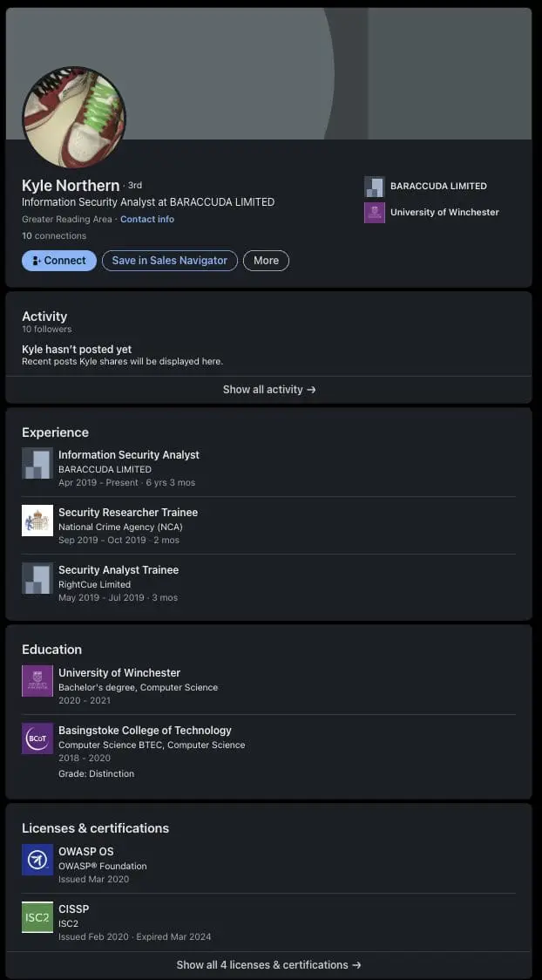The height and width of the screenshot is (980, 542).
Task: Open the 10 connections link
Action: (54, 236)
